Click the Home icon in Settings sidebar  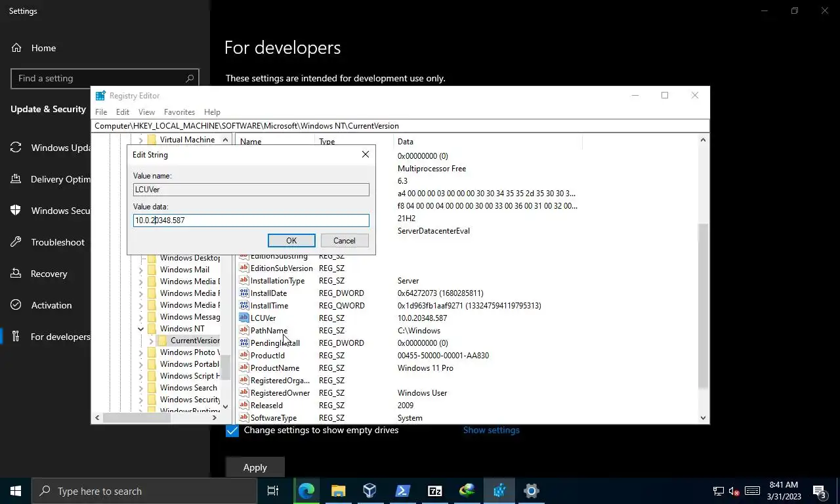pyautogui.click(x=16, y=48)
